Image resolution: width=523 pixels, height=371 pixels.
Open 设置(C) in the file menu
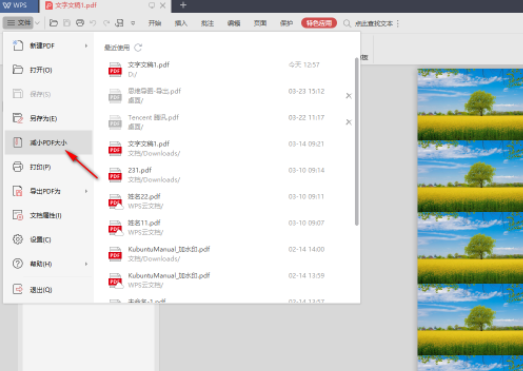[48, 240]
